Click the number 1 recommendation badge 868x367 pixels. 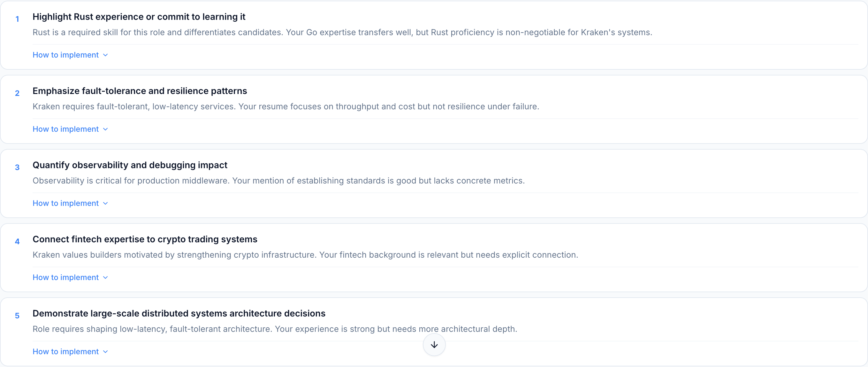point(17,19)
